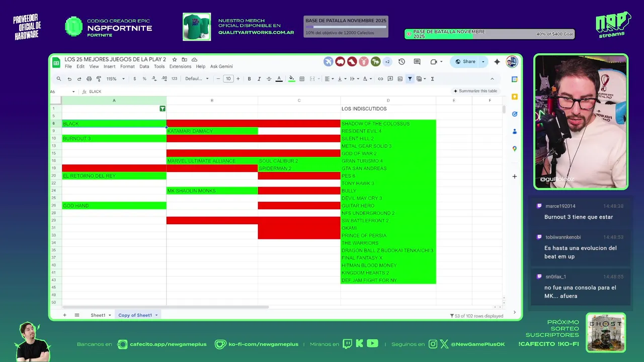Collapse the toolbar with the up chevron
This screenshot has height=362, width=644.
pyautogui.click(x=492, y=79)
